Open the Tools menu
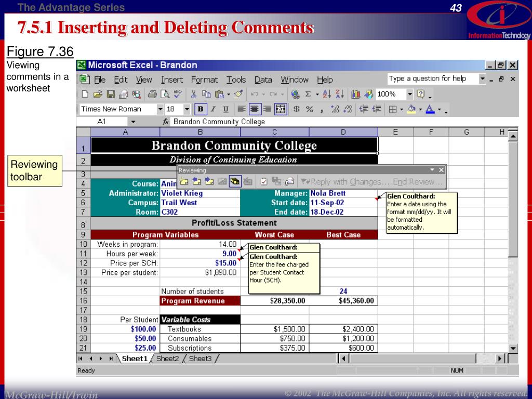This screenshot has width=532, height=399. (236, 79)
